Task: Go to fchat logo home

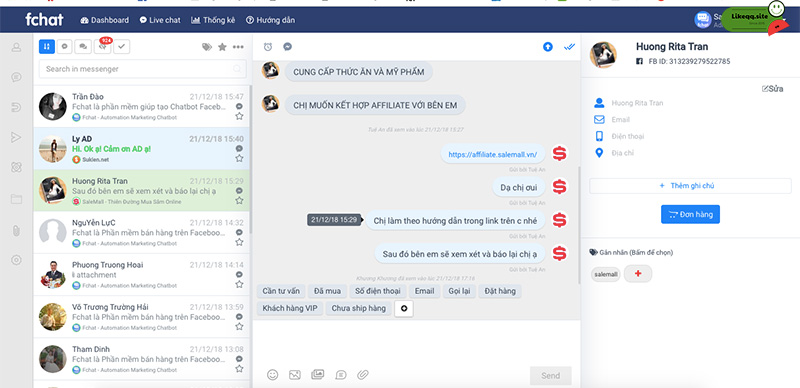Action: (x=44, y=19)
